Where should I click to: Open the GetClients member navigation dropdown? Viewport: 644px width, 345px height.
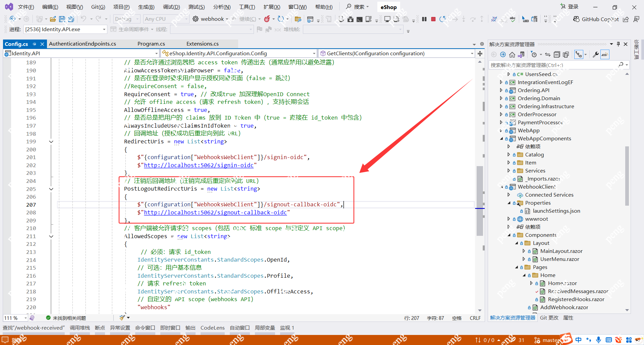pos(396,54)
